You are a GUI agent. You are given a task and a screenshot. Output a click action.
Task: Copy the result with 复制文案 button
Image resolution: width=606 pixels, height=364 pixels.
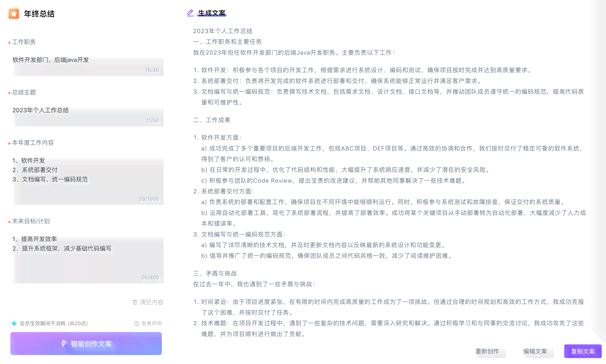pyautogui.click(x=583, y=351)
